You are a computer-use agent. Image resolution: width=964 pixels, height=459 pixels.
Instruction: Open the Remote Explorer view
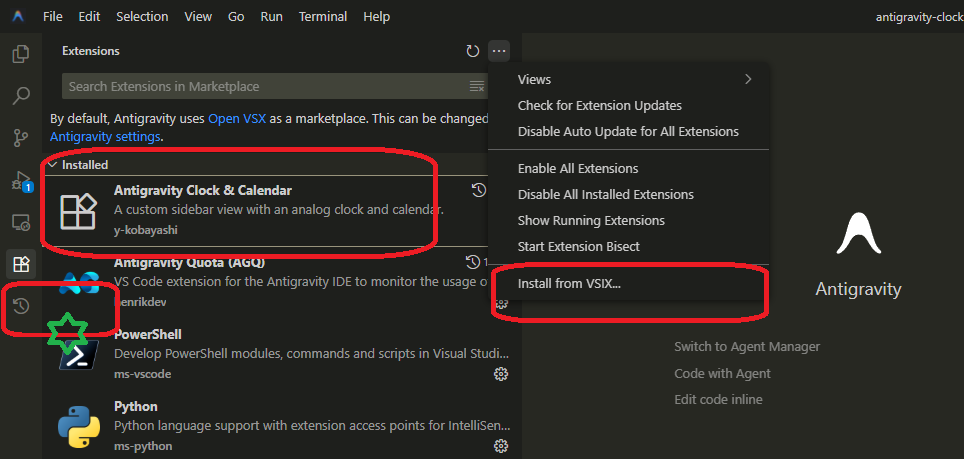21,222
